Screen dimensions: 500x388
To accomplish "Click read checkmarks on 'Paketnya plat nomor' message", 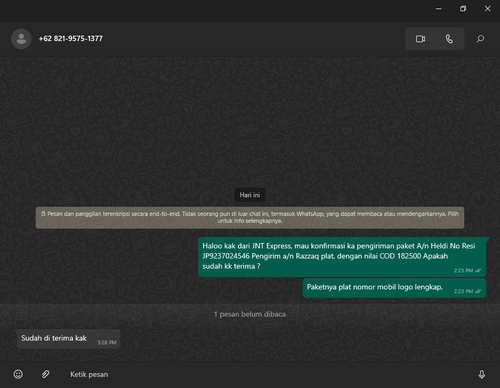I will pos(478,291).
